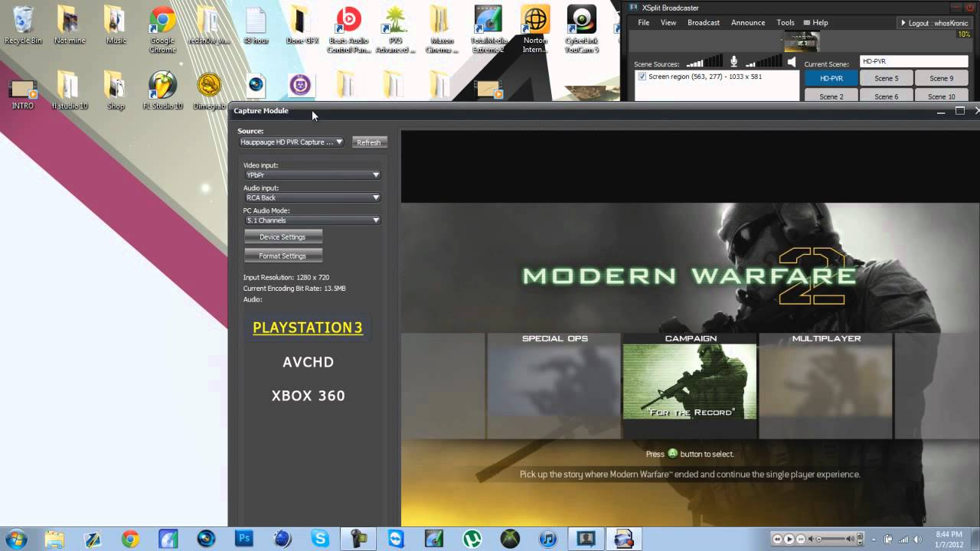Open the Maxon Cinema folder icon
Screen dimensions: 980x551
point(441,29)
